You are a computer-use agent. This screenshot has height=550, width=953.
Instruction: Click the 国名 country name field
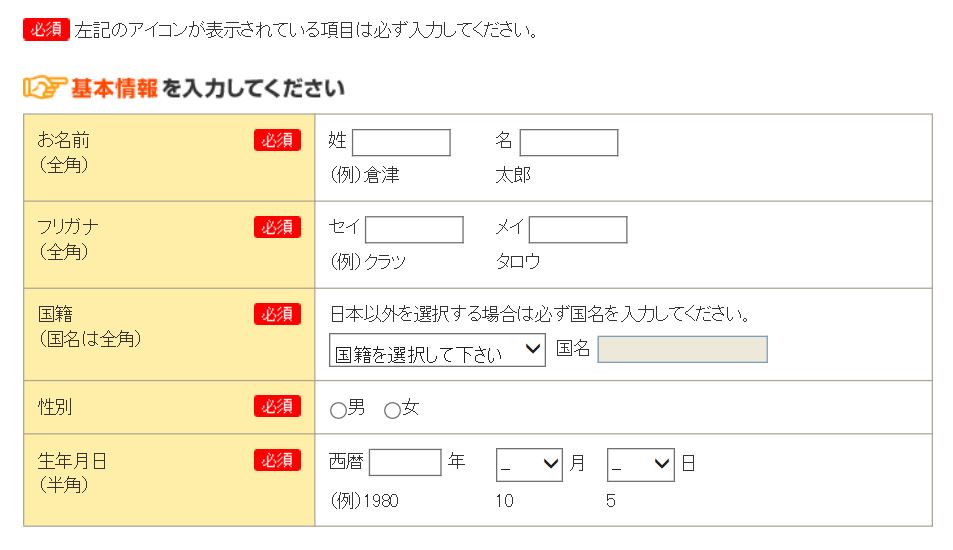click(x=682, y=350)
